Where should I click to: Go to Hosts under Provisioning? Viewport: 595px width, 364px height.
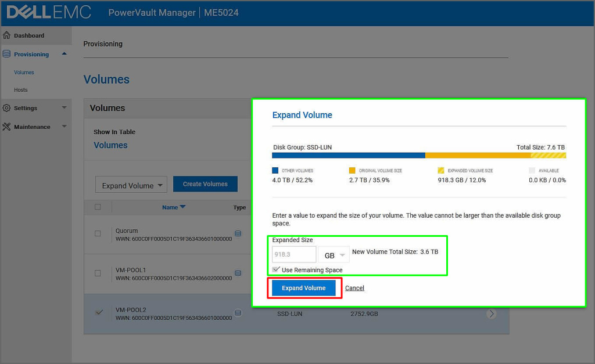point(21,90)
